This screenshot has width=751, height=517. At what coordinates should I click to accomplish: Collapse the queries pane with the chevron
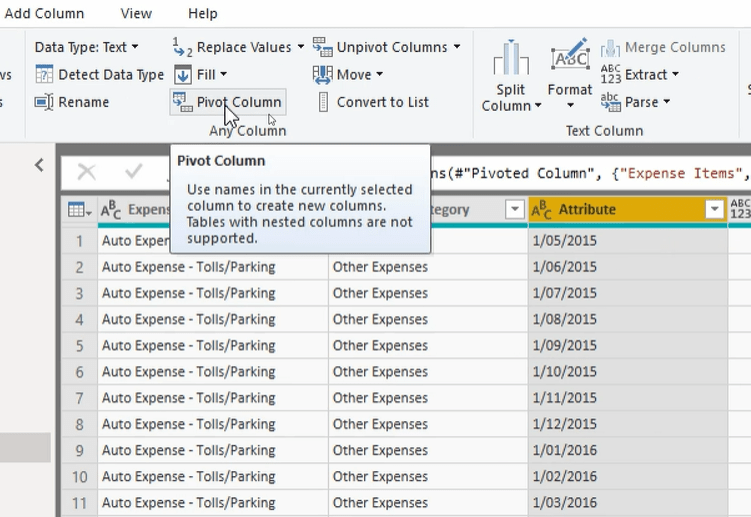click(x=39, y=165)
